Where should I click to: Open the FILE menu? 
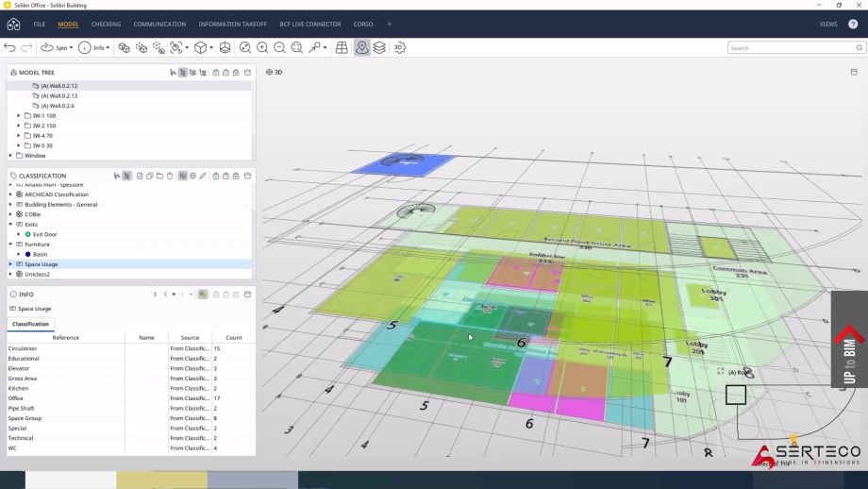tap(40, 25)
